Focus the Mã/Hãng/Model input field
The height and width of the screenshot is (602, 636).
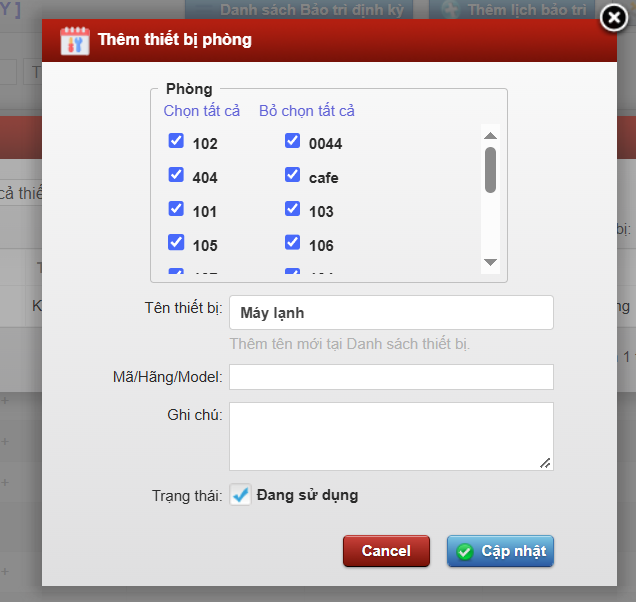click(391, 377)
